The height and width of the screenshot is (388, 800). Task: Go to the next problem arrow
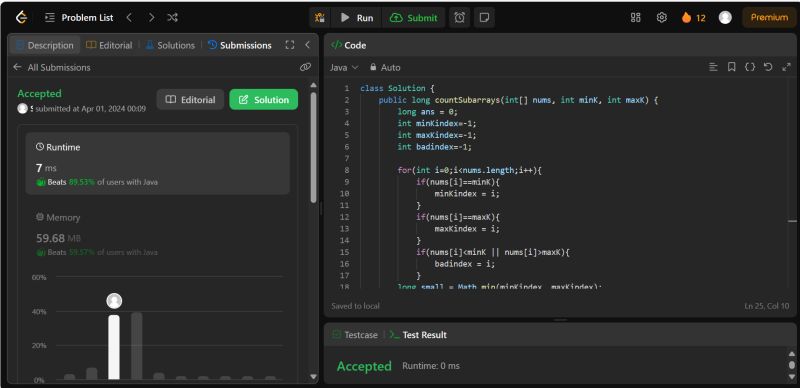click(x=151, y=17)
